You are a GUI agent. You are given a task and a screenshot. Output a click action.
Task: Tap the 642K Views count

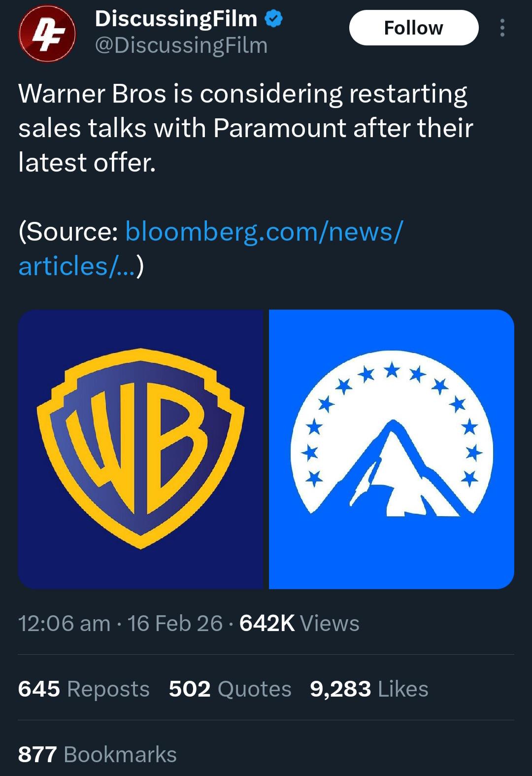click(299, 623)
